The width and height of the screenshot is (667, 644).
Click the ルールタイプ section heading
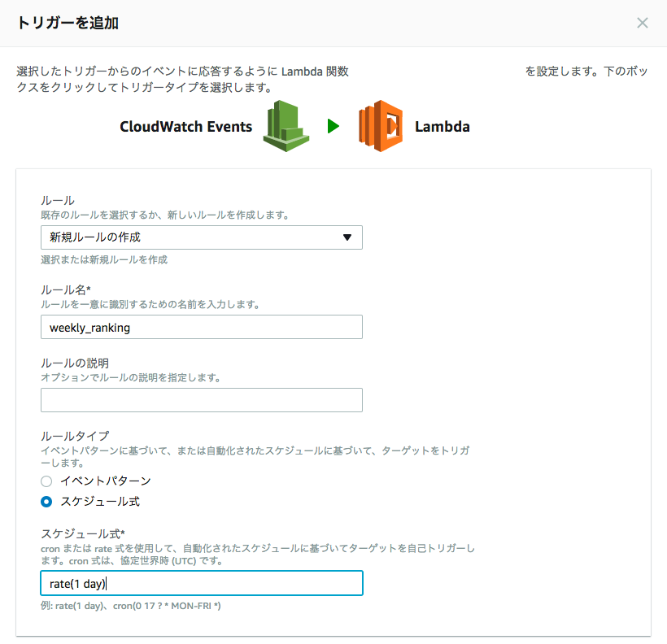coord(76,436)
